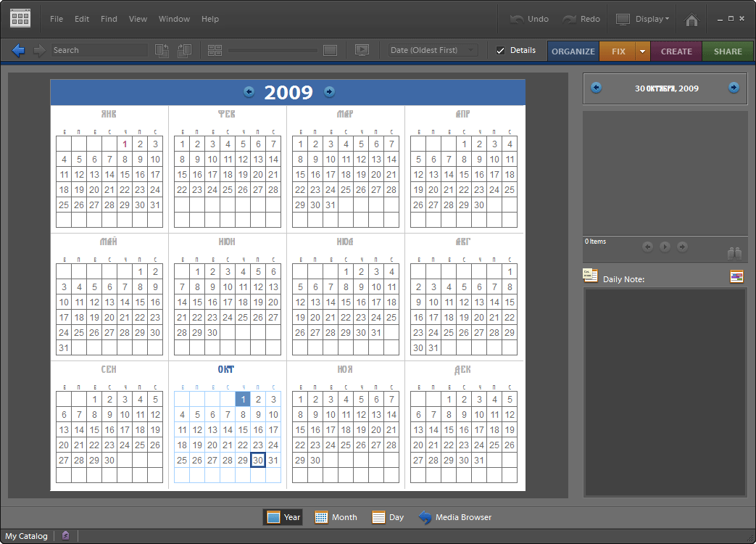Expand the FIX tab dropdown arrow

point(643,51)
